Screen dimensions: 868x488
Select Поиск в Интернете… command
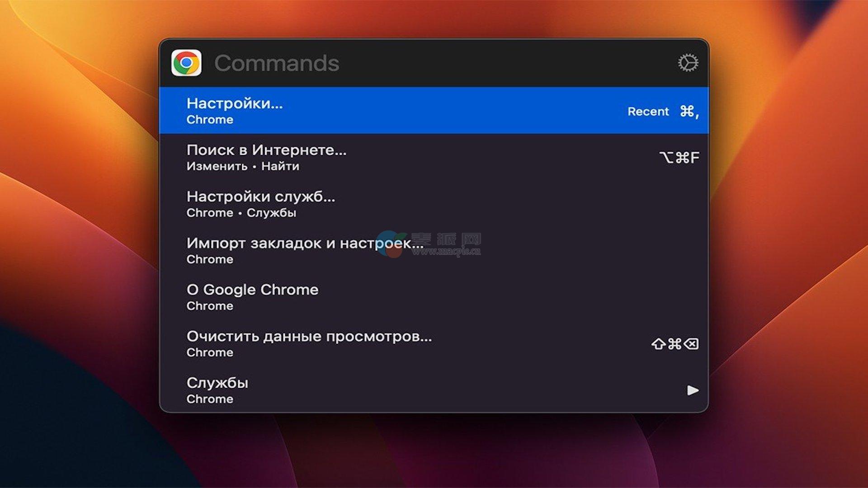434,157
